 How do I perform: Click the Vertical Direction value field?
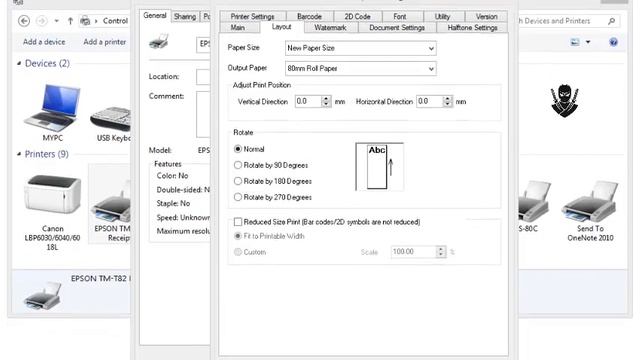308,101
